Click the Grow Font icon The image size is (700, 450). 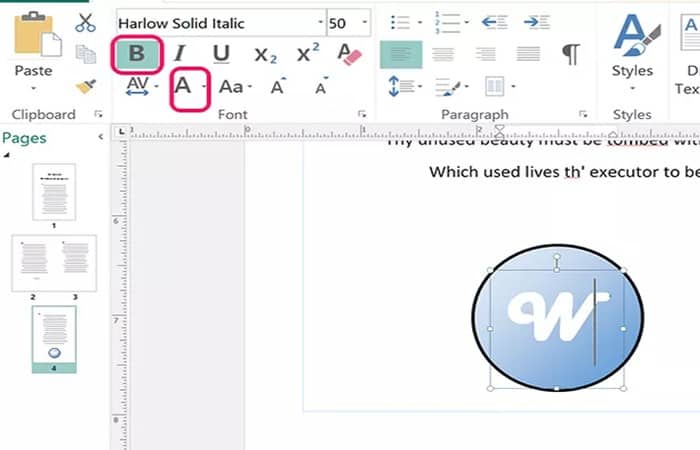[278, 86]
